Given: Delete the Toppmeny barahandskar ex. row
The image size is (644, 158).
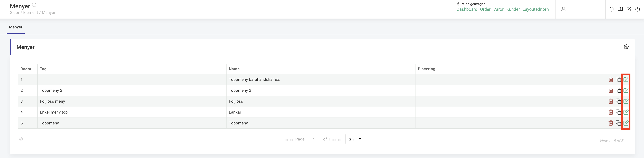Looking at the screenshot, I should click(x=611, y=79).
